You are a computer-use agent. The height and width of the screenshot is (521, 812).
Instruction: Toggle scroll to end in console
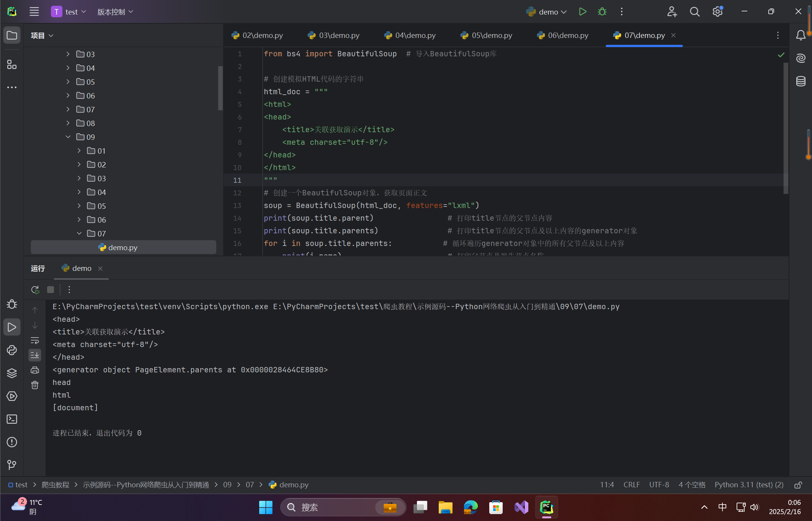(35, 355)
